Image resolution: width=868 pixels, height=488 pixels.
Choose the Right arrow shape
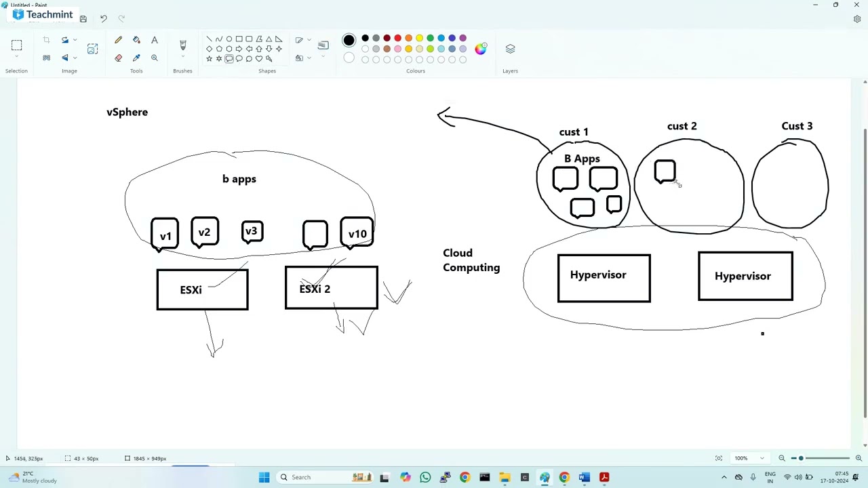239,49
